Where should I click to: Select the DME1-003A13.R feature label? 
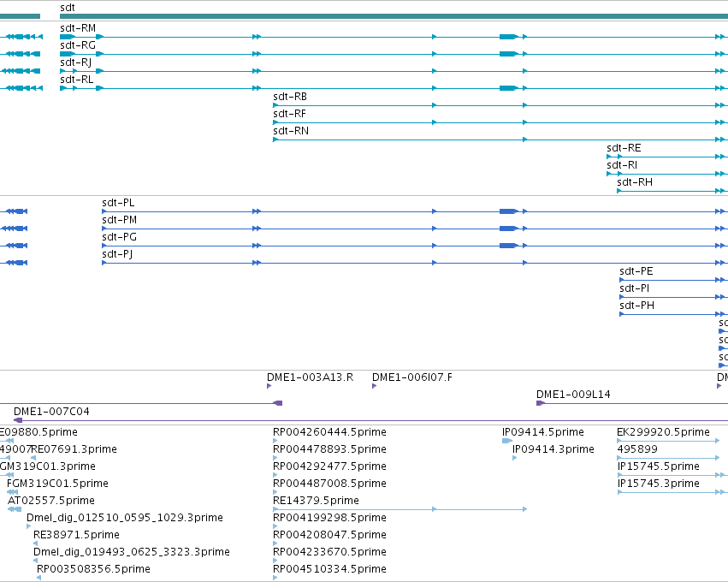[x=311, y=377]
